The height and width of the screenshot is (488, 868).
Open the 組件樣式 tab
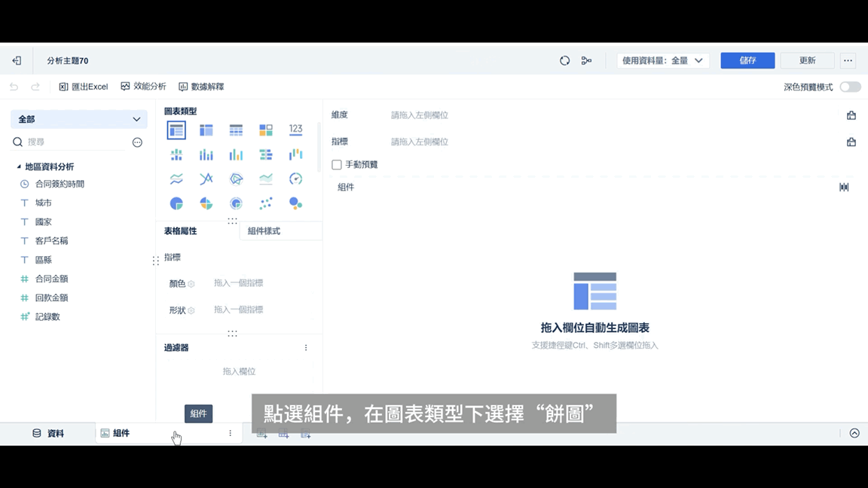pos(280,231)
